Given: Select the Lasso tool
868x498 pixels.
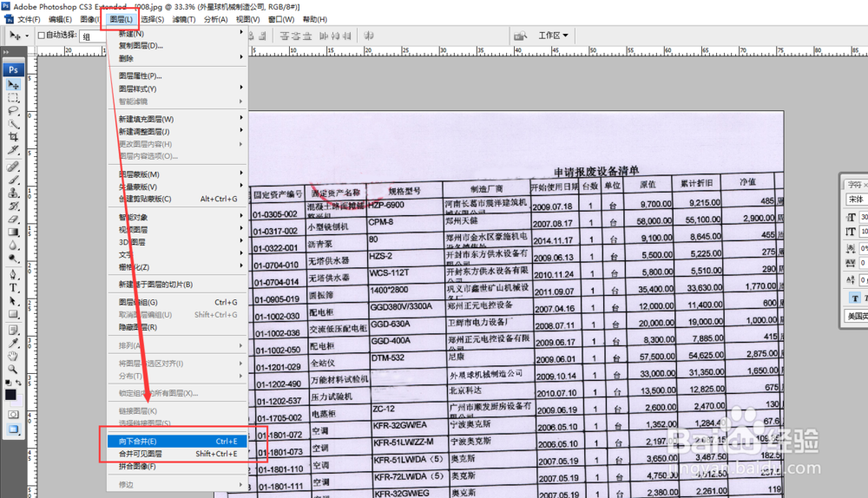Looking at the screenshot, I should coord(13,111).
